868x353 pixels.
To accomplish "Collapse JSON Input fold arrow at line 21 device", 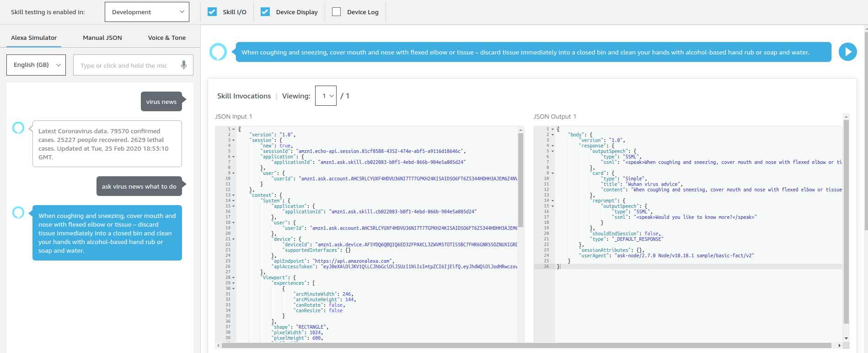I will (234, 239).
